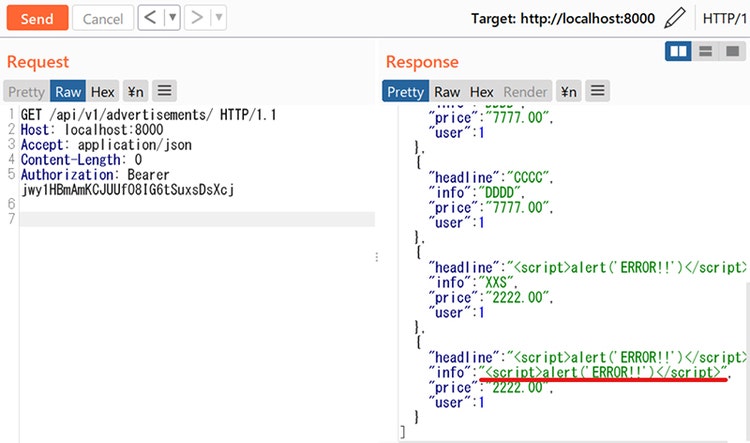
Task: Click the Target: http://localhost:8000 label
Action: pos(563,19)
